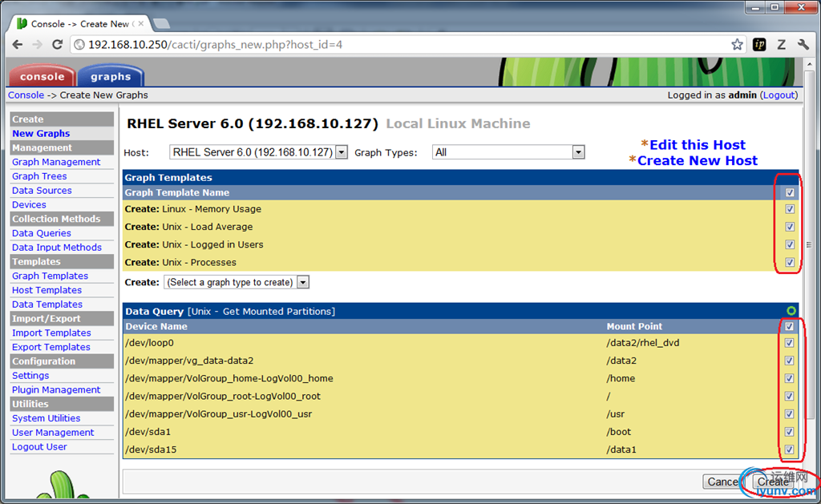This screenshot has width=821, height=504.
Task: Uncheck VolGroup_usr-LogVol00_usr checkbox
Action: pos(790,414)
